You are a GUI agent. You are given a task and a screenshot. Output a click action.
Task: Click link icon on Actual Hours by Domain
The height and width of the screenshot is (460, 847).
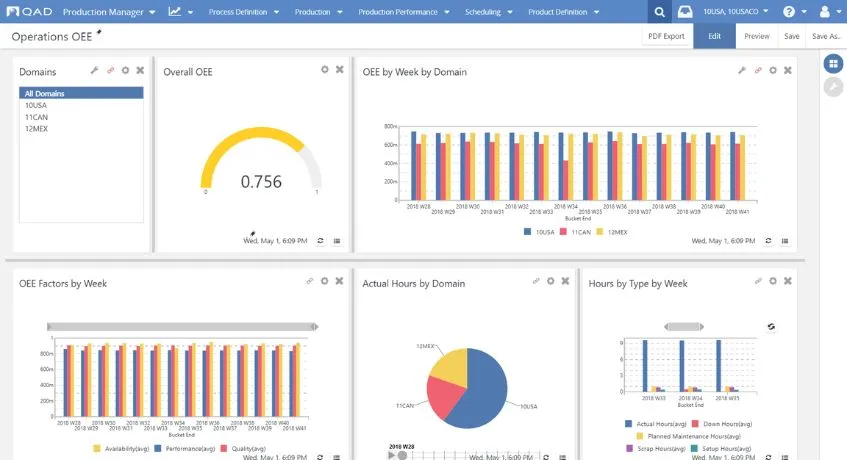(x=536, y=281)
